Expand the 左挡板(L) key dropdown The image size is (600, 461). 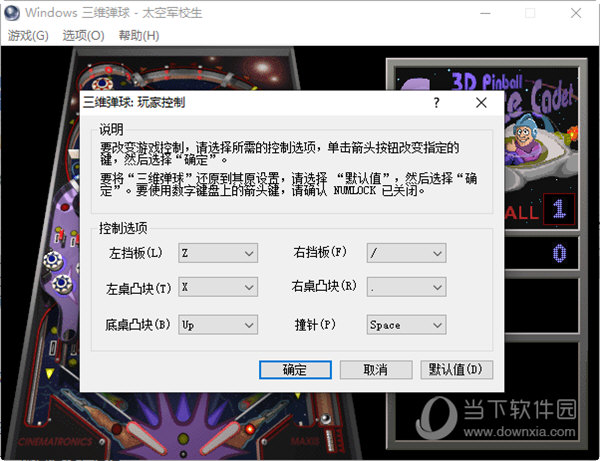(218, 253)
